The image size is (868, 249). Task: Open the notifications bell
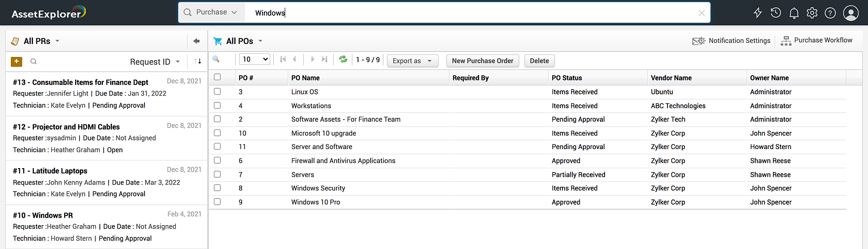pyautogui.click(x=794, y=13)
